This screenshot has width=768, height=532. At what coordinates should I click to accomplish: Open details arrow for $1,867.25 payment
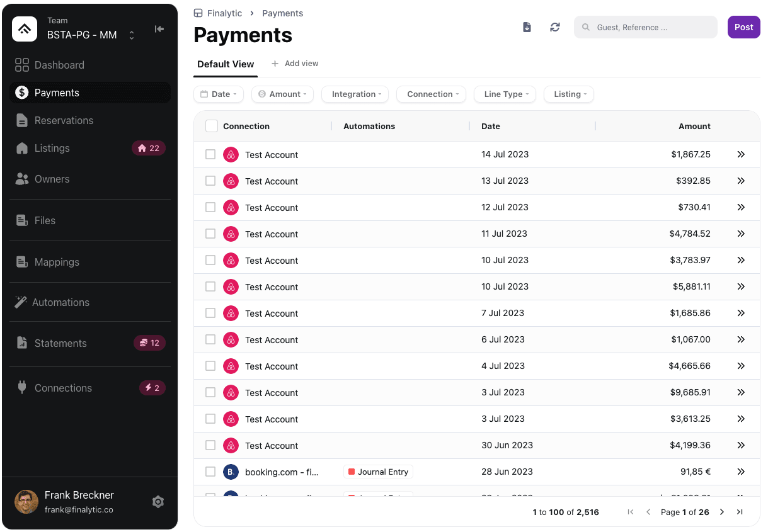741,154
